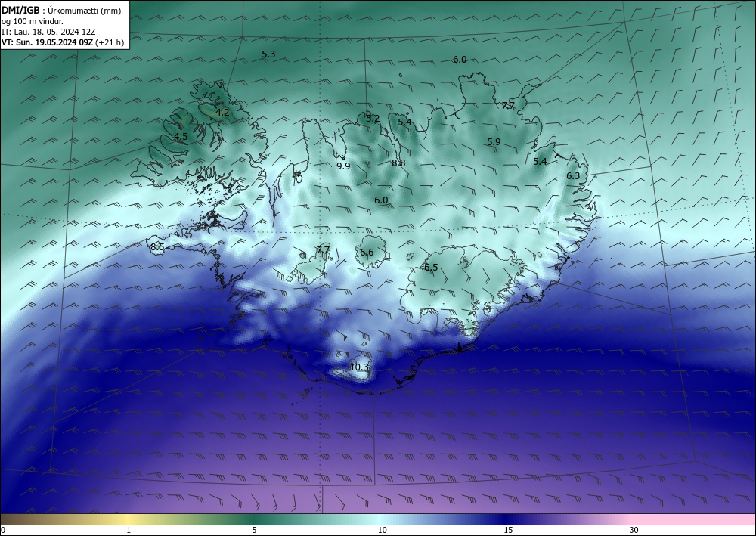This screenshot has width=756, height=536.
Task: Click the 1 tick label on color scale
Action: pos(129,530)
